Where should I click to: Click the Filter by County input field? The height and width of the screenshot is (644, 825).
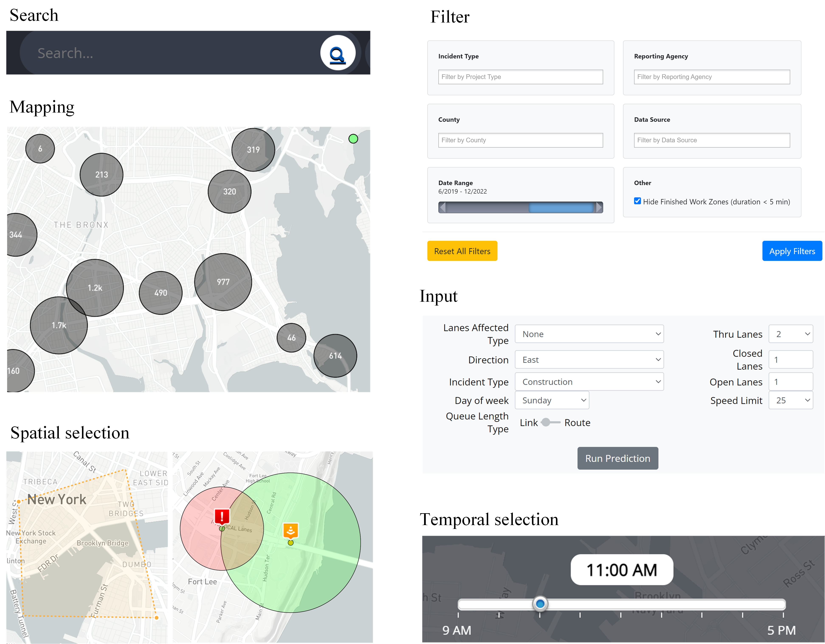(520, 140)
